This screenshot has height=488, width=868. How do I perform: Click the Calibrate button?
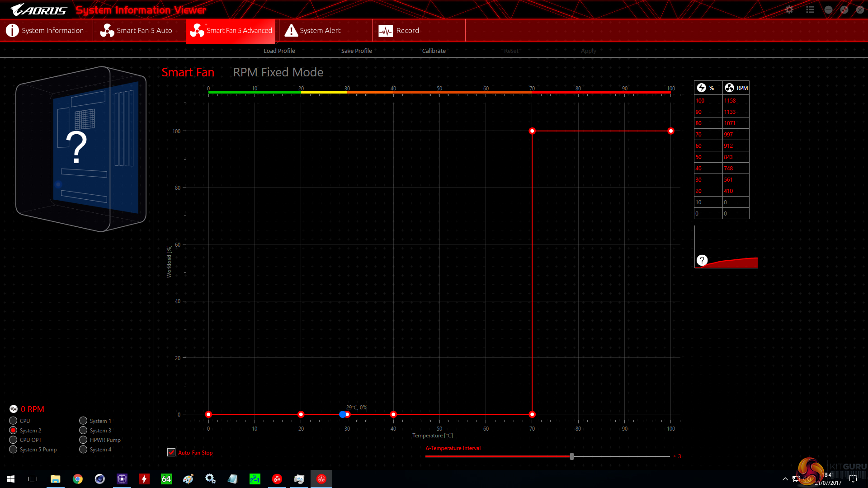(x=434, y=51)
